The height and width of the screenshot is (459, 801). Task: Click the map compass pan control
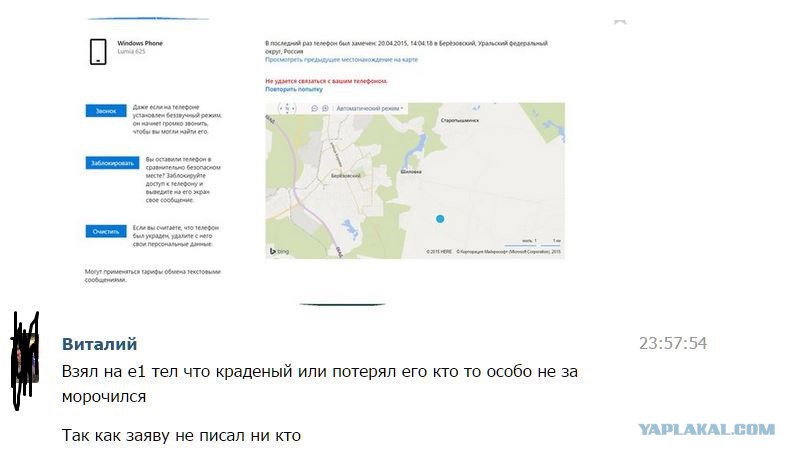point(287,108)
